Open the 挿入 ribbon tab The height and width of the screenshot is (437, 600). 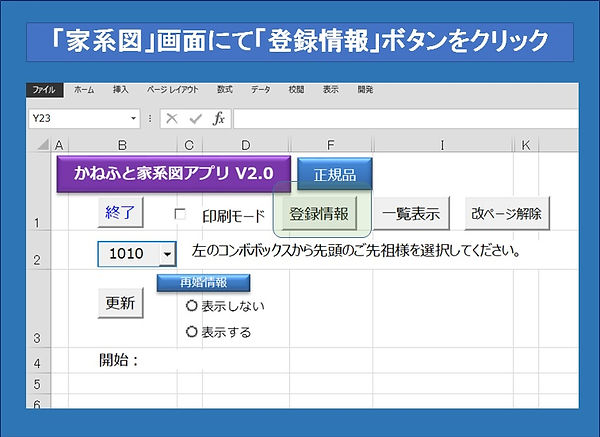[x=121, y=90]
